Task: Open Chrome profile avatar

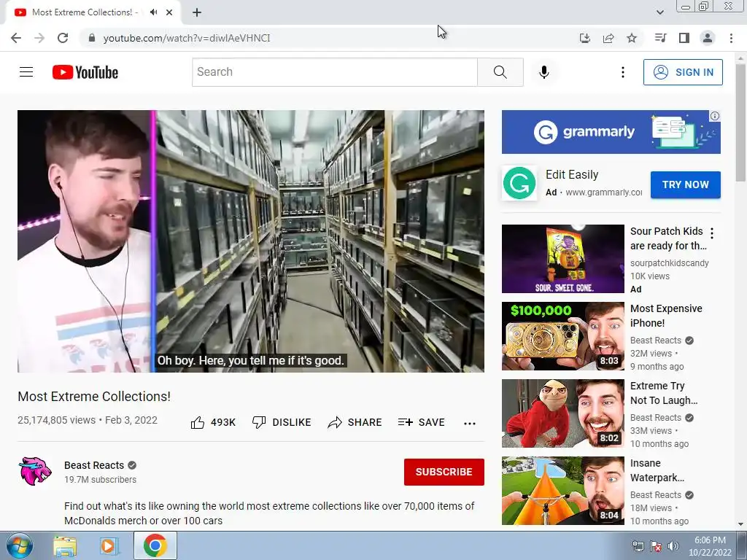Action: point(708,38)
